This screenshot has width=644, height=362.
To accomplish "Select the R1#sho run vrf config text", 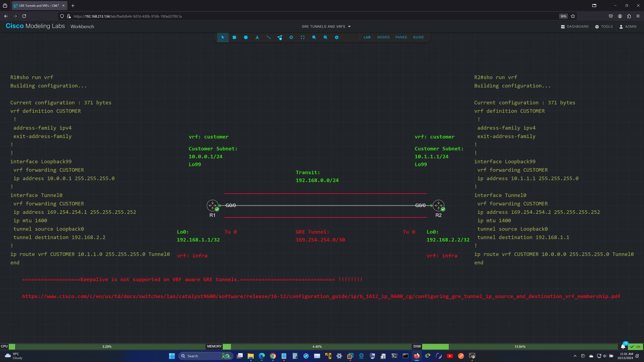I will coord(90,170).
